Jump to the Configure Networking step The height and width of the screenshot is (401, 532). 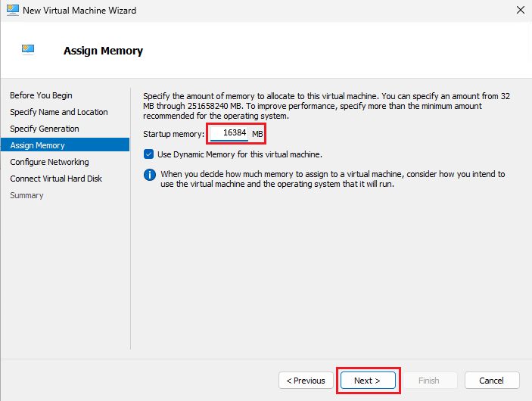tap(49, 162)
